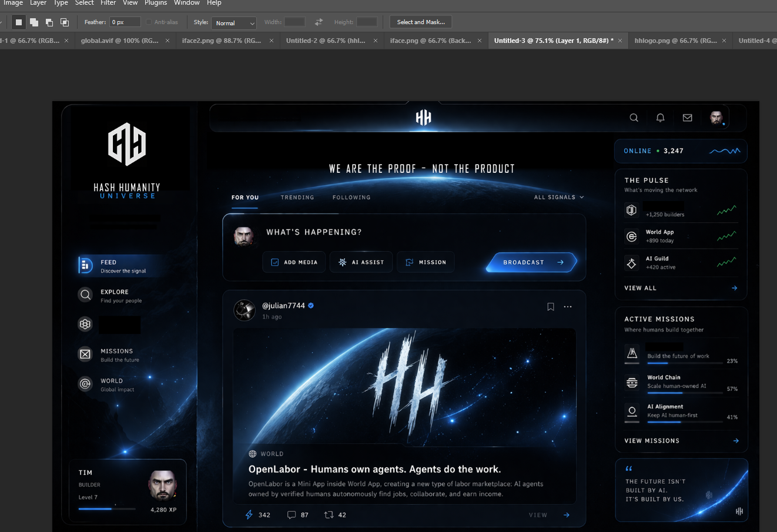Click the globe icon beside the WORLD tag
Viewport: 777px width, 532px height.
253,454
